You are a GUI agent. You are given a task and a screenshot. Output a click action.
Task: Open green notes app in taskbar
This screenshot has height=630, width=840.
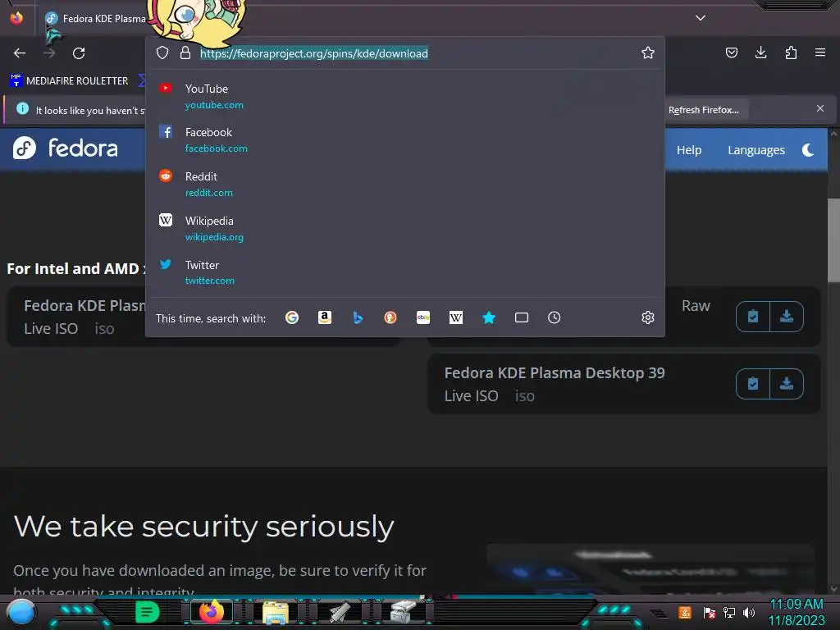tap(148, 612)
